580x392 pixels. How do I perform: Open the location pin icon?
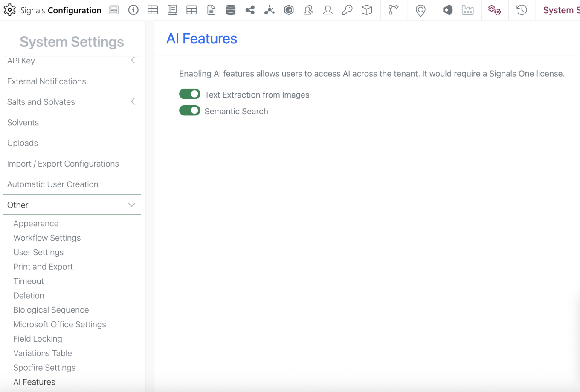[420, 10]
